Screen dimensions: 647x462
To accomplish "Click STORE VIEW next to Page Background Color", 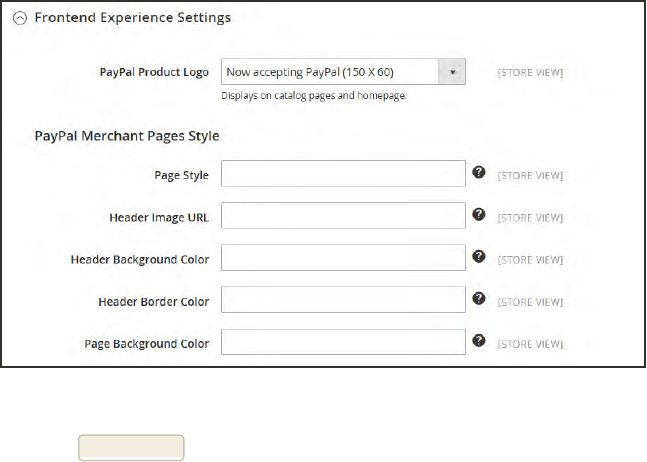I will pyautogui.click(x=530, y=344).
